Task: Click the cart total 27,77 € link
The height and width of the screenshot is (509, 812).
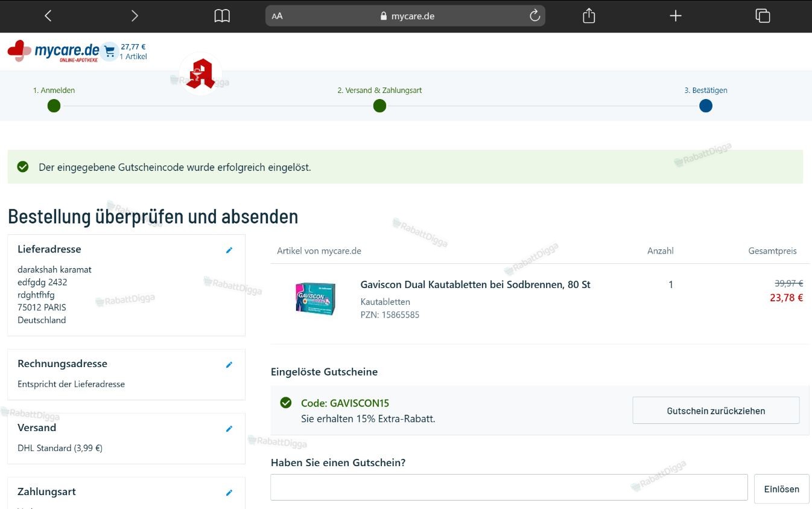Action: (x=133, y=46)
